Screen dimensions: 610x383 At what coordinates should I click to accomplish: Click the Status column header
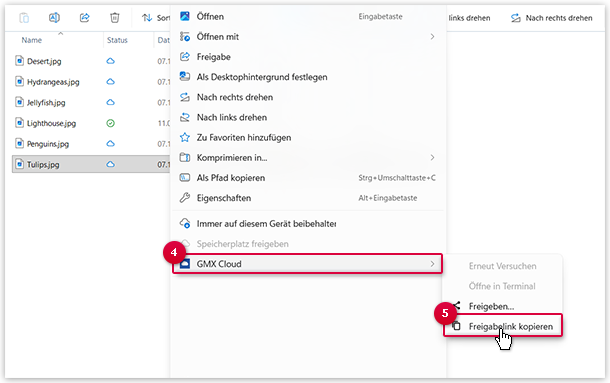[x=117, y=40]
